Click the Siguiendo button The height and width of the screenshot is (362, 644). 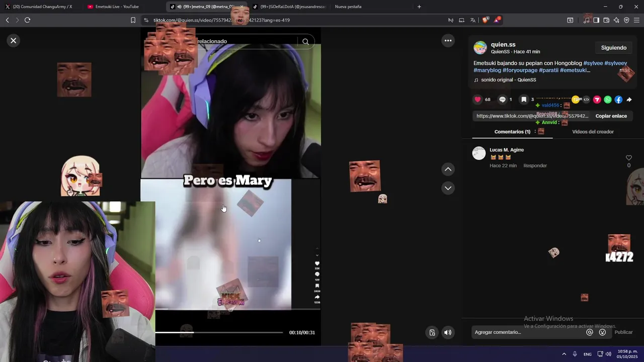(613, 48)
